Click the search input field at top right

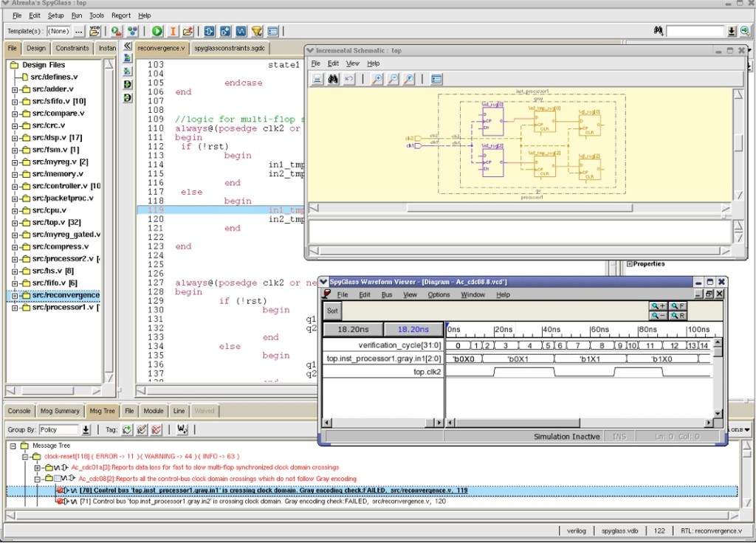pyautogui.click(x=695, y=31)
